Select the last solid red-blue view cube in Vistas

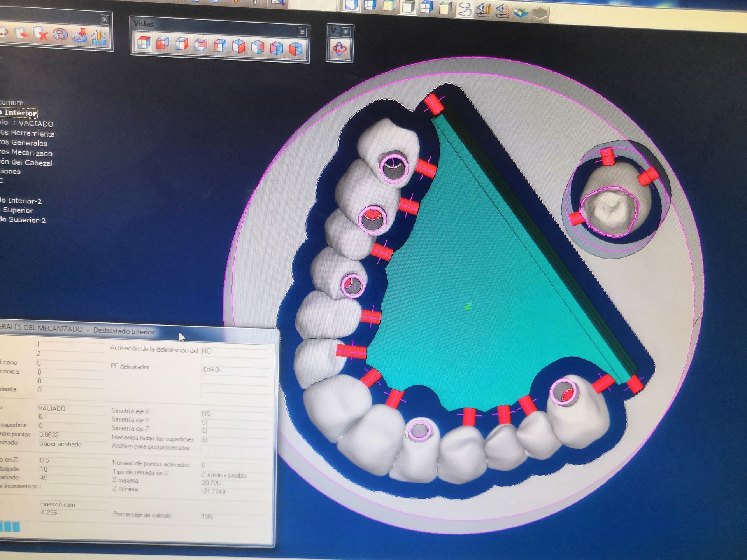click(x=296, y=49)
